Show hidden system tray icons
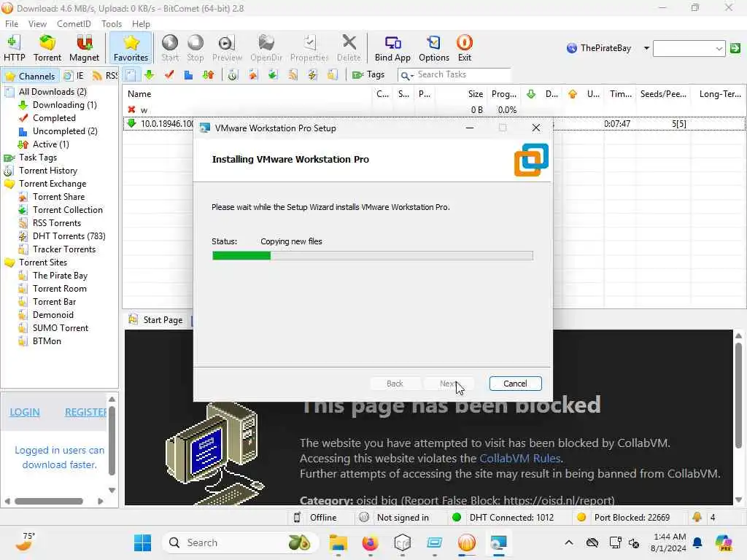Image resolution: width=747 pixels, height=560 pixels. pos(569,542)
